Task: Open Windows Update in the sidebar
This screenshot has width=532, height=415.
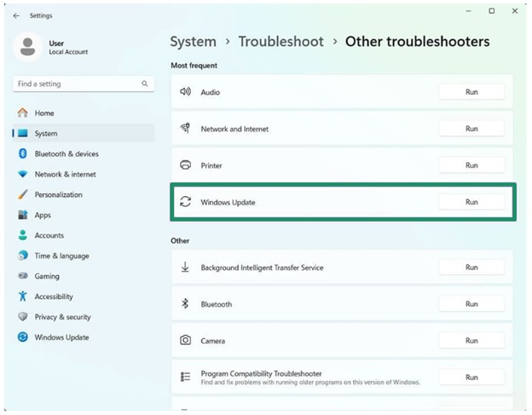Action: (61, 337)
